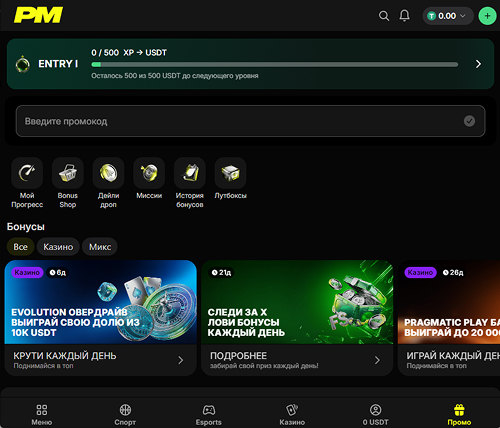Click the 0 / 500 XP → USDT text
This screenshot has height=428, width=500.
[x=129, y=53]
